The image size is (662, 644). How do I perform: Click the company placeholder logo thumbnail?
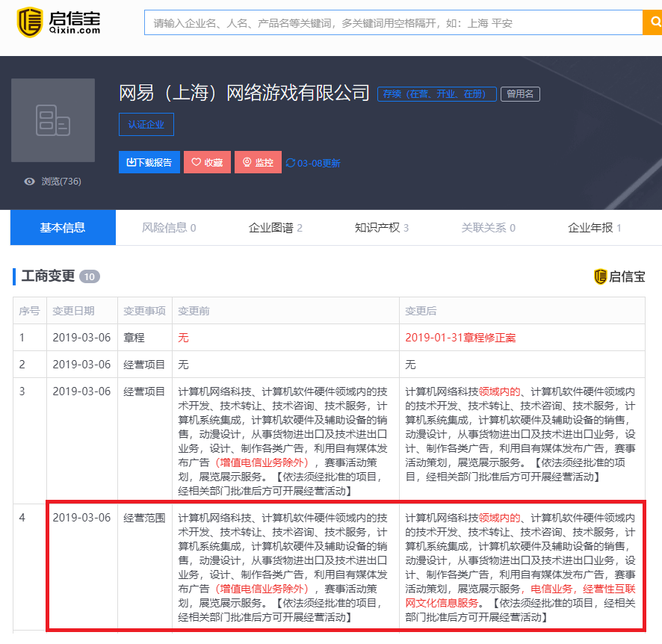pos(53,120)
